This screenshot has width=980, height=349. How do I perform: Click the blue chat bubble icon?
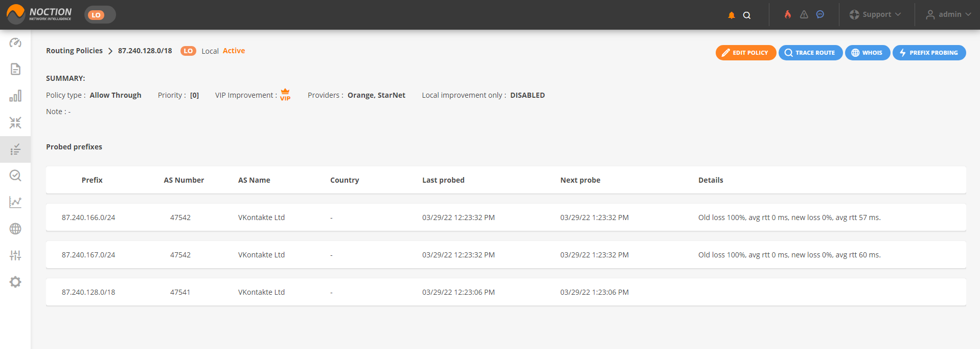[820, 14]
